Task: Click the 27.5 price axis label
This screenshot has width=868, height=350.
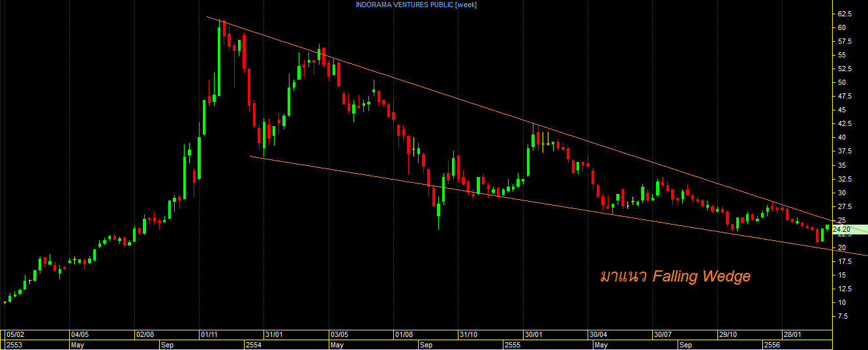Action: [x=846, y=206]
